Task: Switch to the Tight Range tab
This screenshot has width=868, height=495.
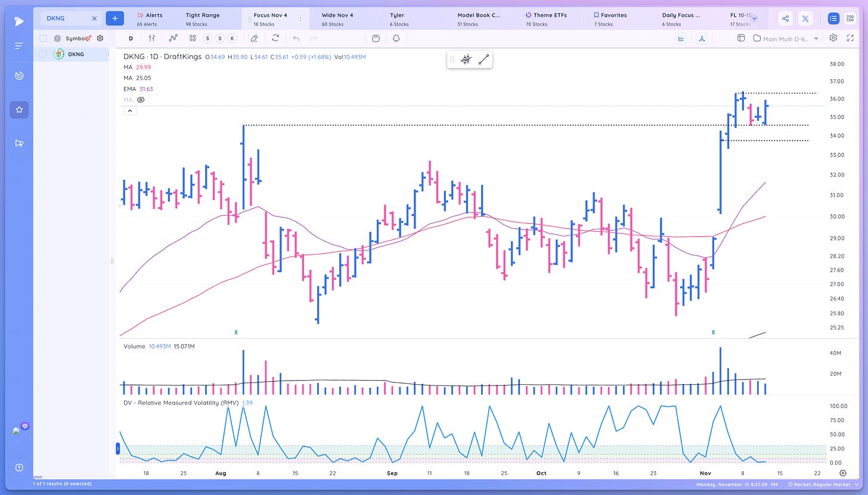Action: pyautogui.click(x=202, y=19)
